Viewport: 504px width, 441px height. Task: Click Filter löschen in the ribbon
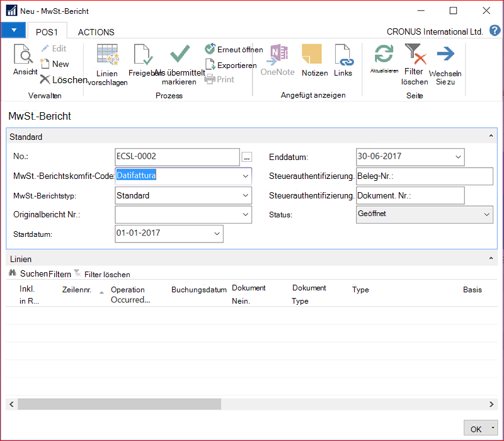pyautogui.click(x=415, y=65)
